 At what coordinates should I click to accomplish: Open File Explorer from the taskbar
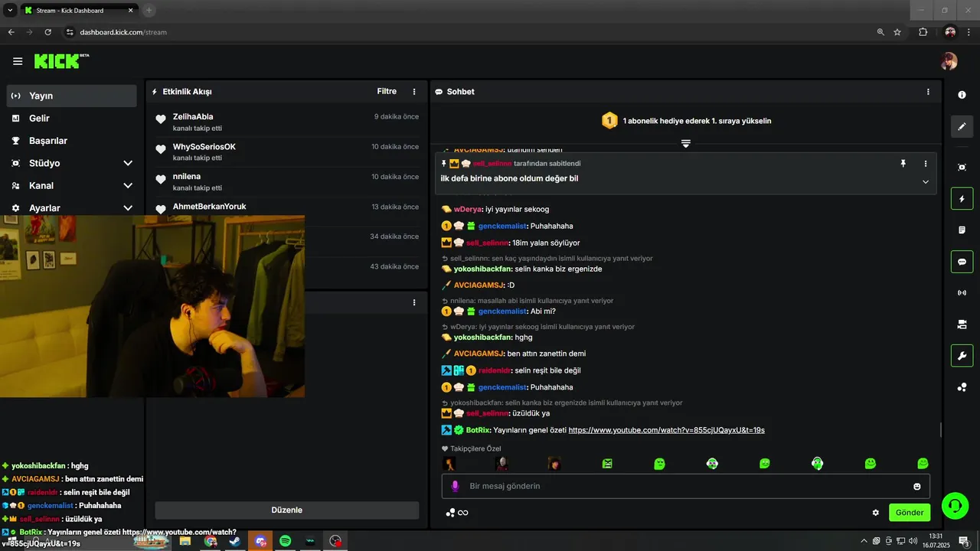(185, 541)
